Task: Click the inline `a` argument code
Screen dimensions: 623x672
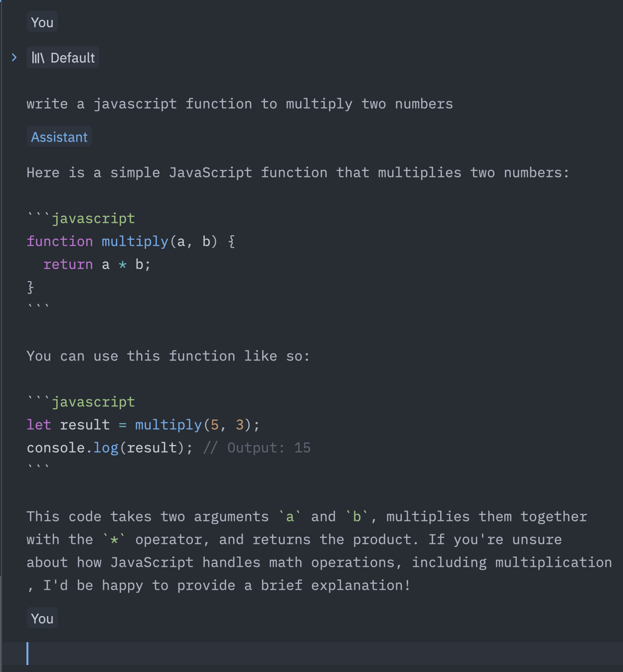Action: click(290, 516)
